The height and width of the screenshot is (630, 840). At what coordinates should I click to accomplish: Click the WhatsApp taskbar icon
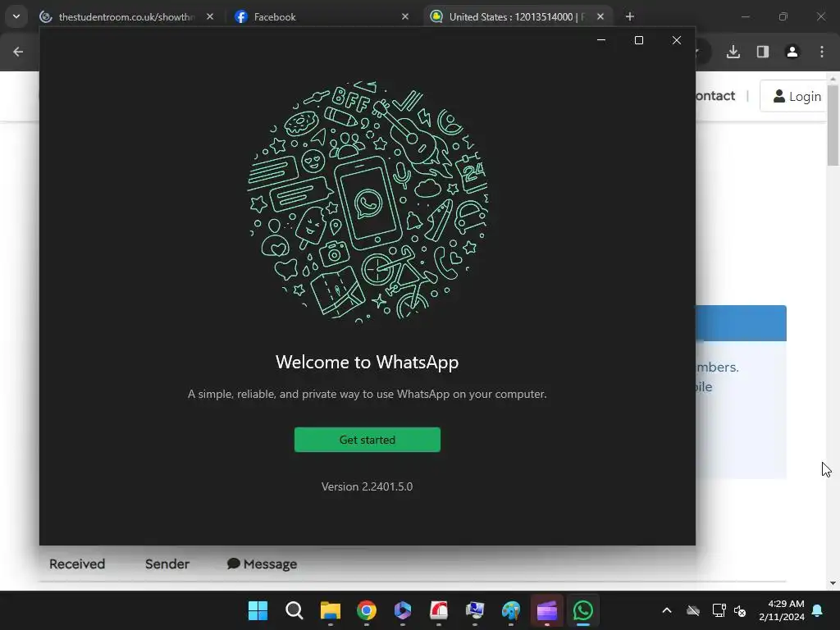583,610
